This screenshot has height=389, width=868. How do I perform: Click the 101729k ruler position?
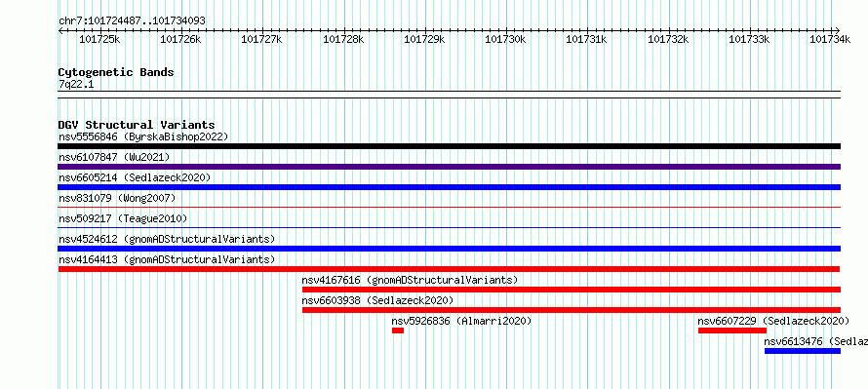[425, 39]
